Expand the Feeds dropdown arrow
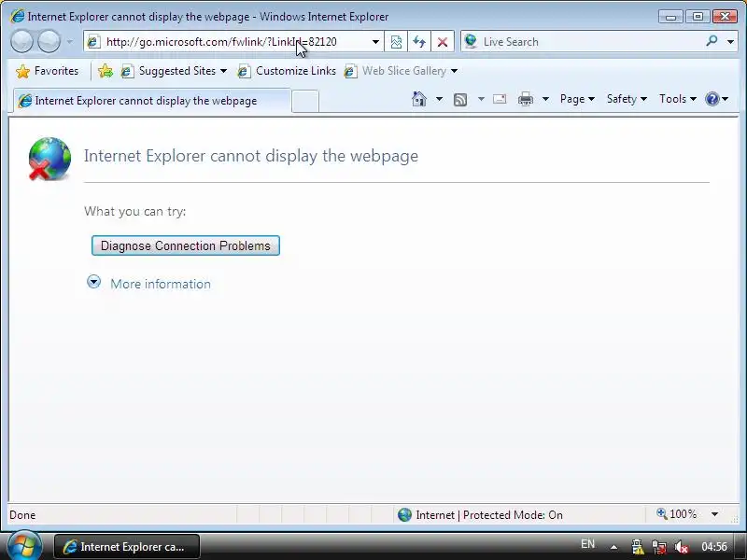 pos(481,99)
